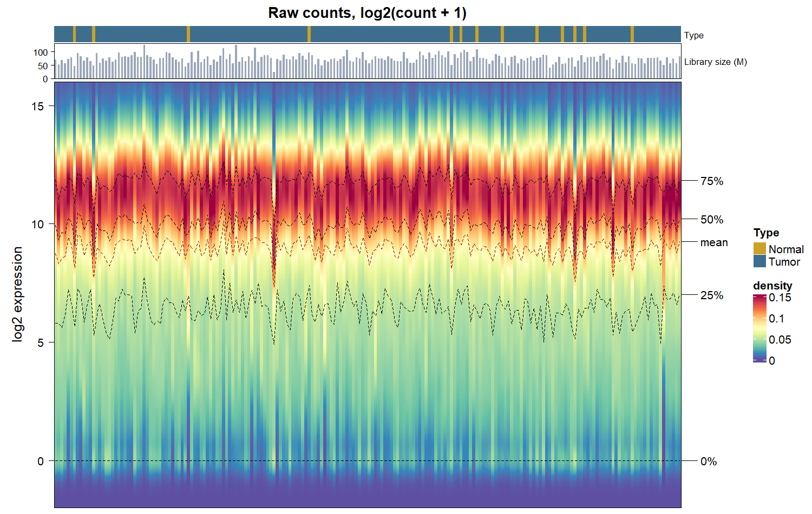Screen dimensions: 812x514
Task: Click the "50%" quantile label
Action: point(712,220)
